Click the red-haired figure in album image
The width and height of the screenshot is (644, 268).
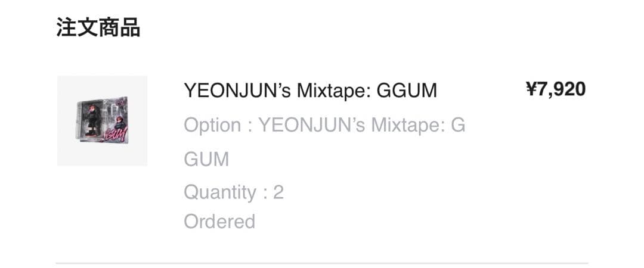(92, 120)
